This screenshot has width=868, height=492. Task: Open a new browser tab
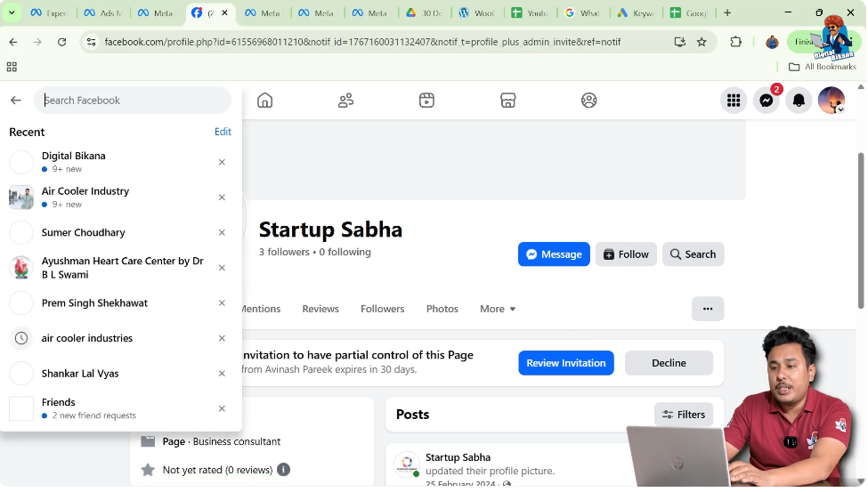click(x=727, y=12)
